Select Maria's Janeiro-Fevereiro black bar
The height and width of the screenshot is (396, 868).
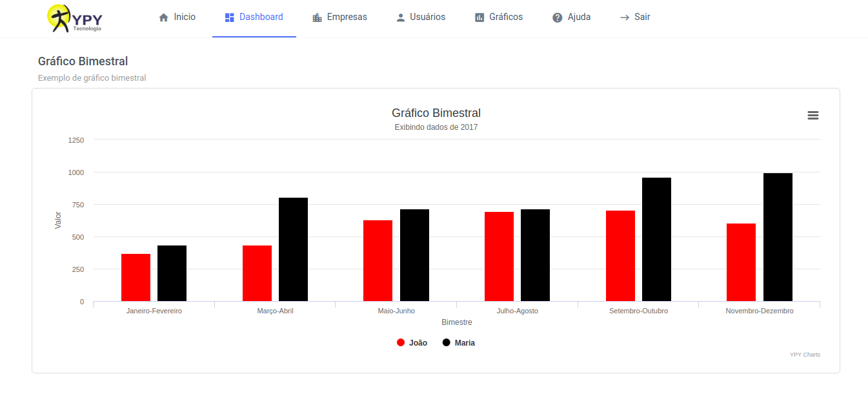(x=172, y=273)
